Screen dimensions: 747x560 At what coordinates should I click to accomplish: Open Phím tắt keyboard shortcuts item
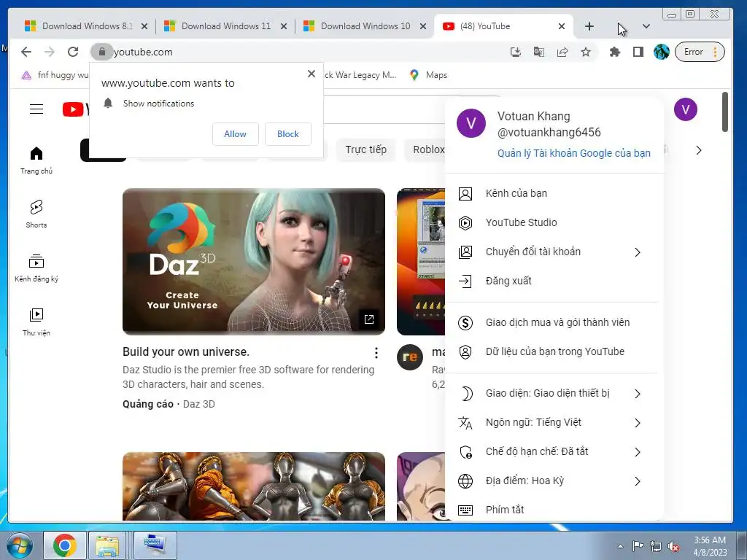[x=554, y=510]
